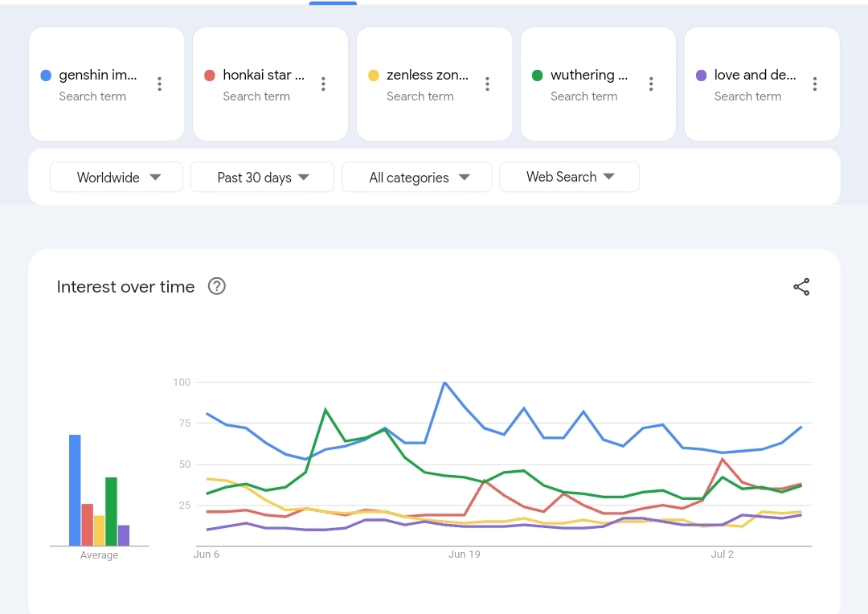The width and height of the screenshot is (868, 614).
Task: Click the share icon for Interest over time
Action: point(801,287)
